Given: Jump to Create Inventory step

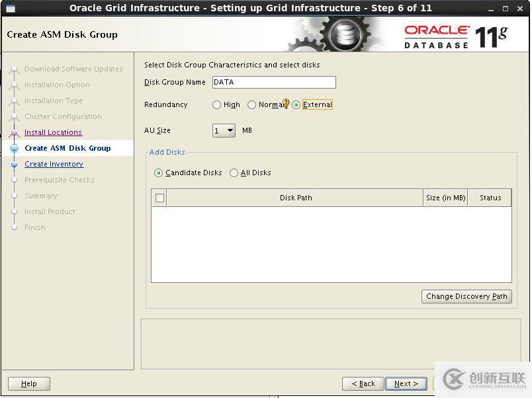Looking at the screenshot, I should (54, 164).
